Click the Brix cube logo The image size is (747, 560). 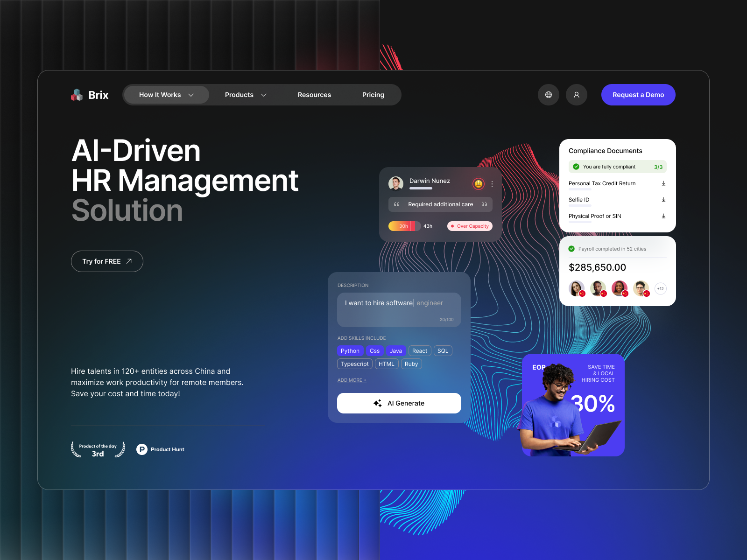tap(76, 95)
